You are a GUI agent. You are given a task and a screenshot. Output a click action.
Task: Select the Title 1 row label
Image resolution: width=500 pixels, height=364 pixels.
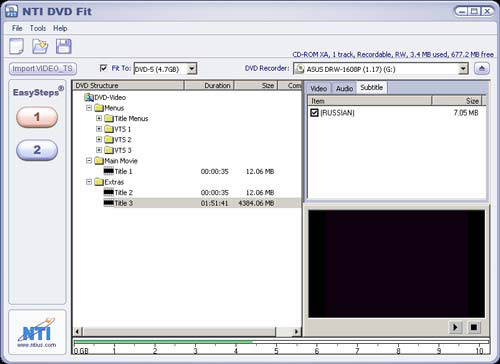pyautogui.click(x=123, y=171)
